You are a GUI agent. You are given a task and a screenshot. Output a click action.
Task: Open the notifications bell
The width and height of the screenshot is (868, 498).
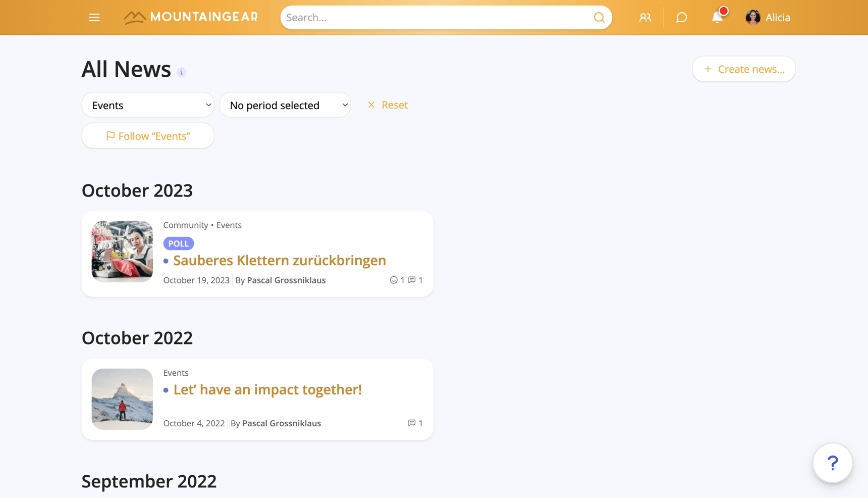(717, 18)
